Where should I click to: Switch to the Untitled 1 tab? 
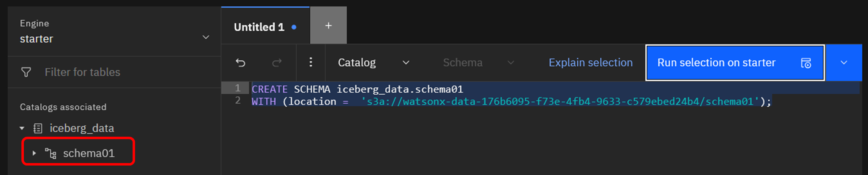click(259, 27)
